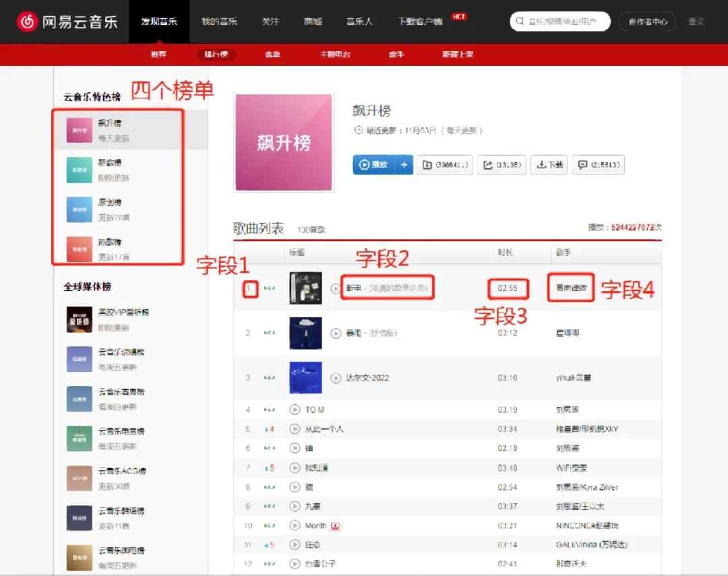
Task: Click the 云音乐说唱榜 cover icon in sidebar
Action: pyautogui.click(x=80, y=359)
